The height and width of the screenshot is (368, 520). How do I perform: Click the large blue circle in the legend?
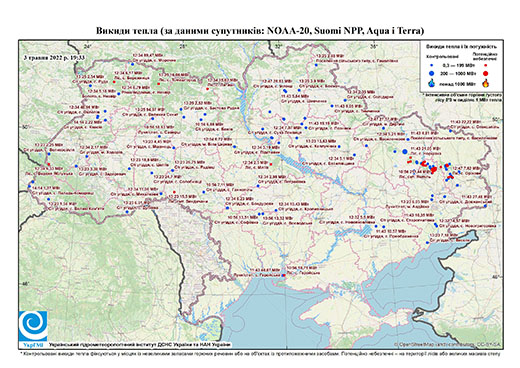pos(432,73)
